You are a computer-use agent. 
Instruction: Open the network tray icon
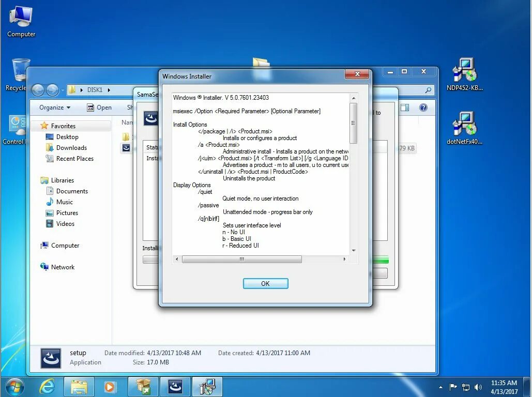tap(466, 387)
